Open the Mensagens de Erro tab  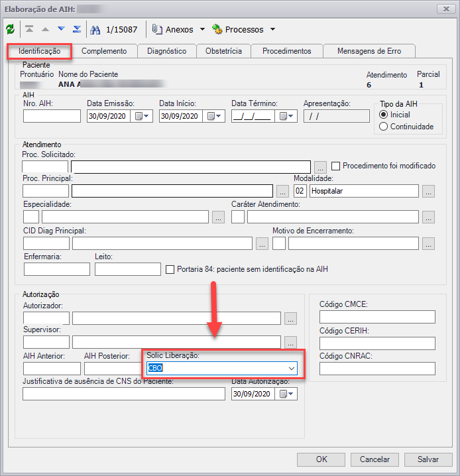[x=369, y=51]
